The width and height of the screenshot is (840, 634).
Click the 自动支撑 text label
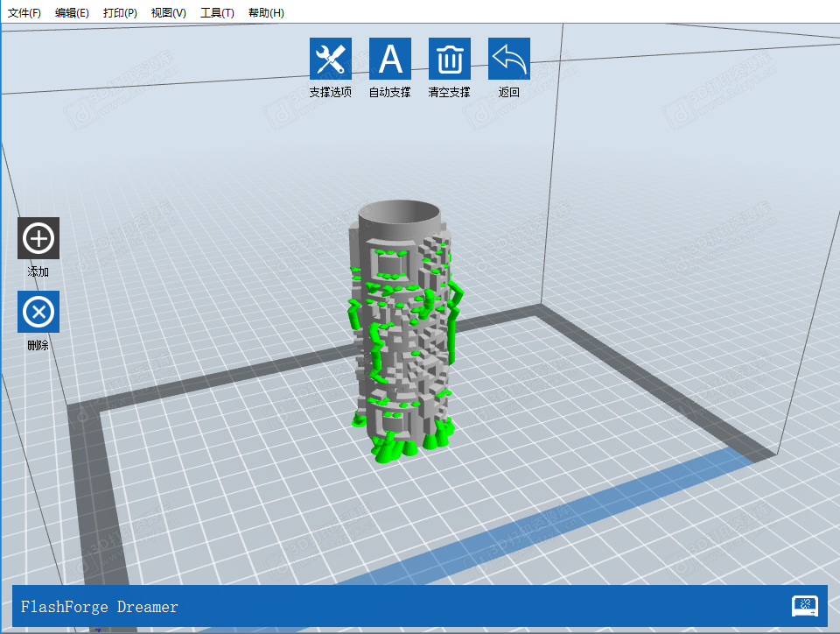click(390, 92)
